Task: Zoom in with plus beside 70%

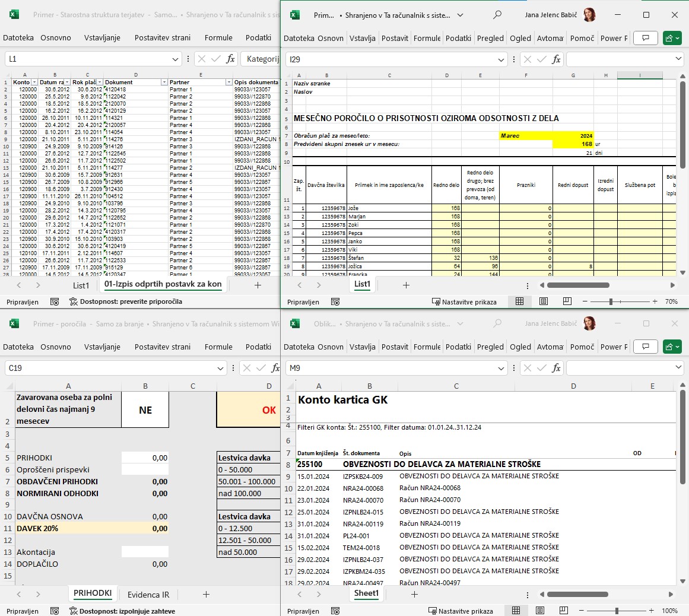Action: click(655, 301)
